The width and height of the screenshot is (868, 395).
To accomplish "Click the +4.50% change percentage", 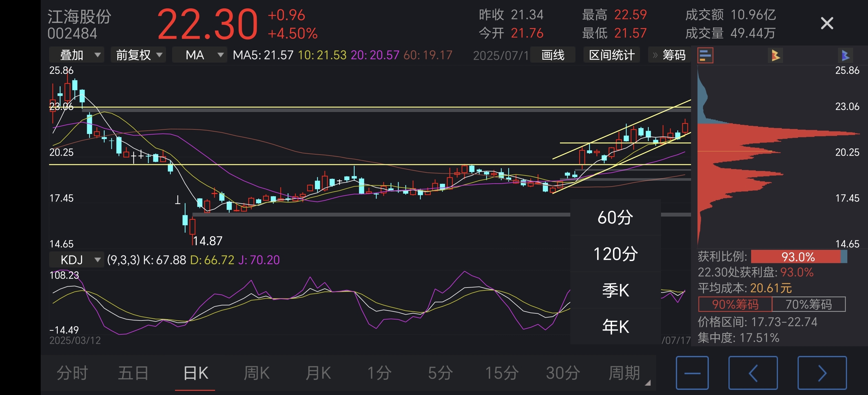I will (x=293, y=33).
